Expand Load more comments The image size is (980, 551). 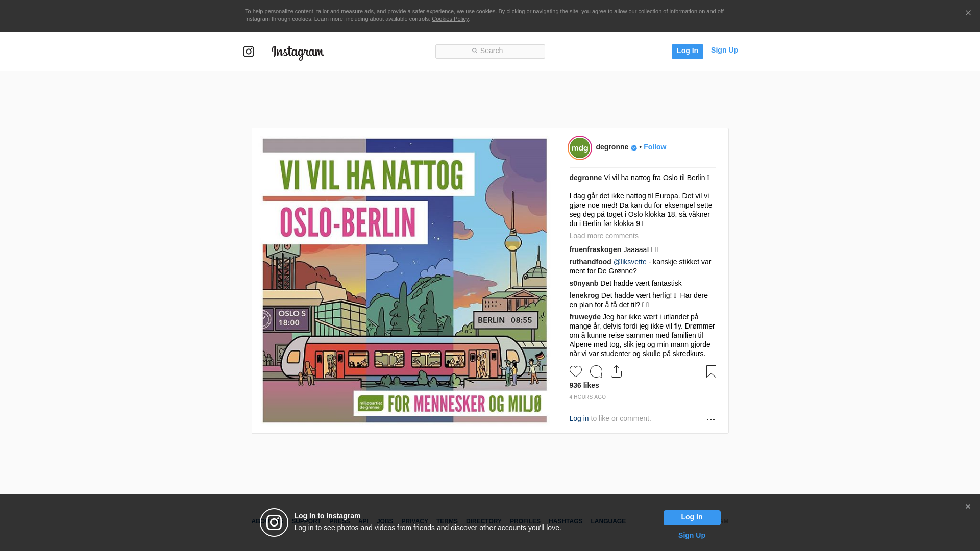[604, 236]
